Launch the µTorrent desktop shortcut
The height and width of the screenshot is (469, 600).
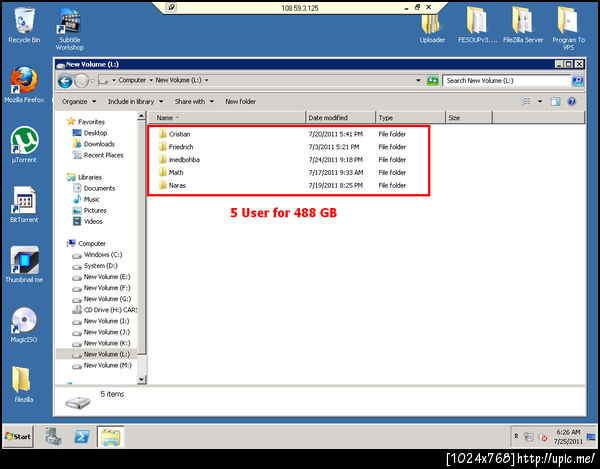coord(24,145)
